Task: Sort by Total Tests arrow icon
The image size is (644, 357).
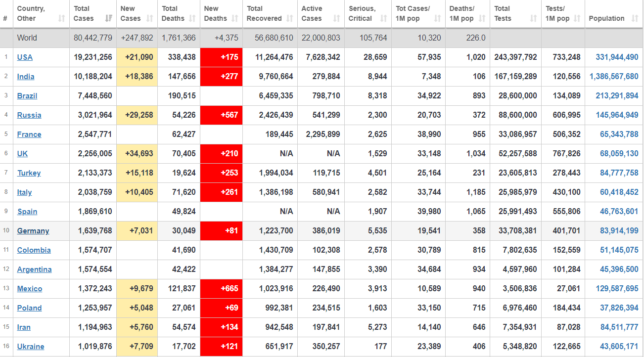Action: point(533,19)
